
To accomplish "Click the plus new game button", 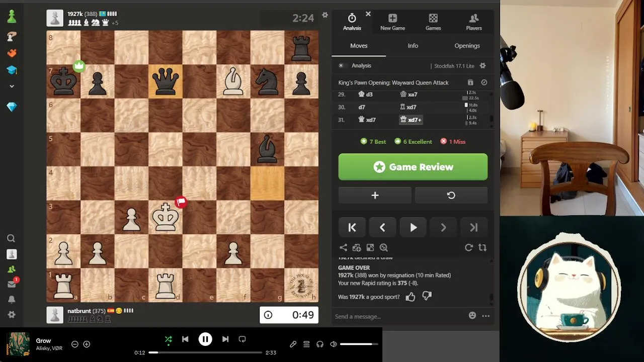I will click(x=375, y=196).
